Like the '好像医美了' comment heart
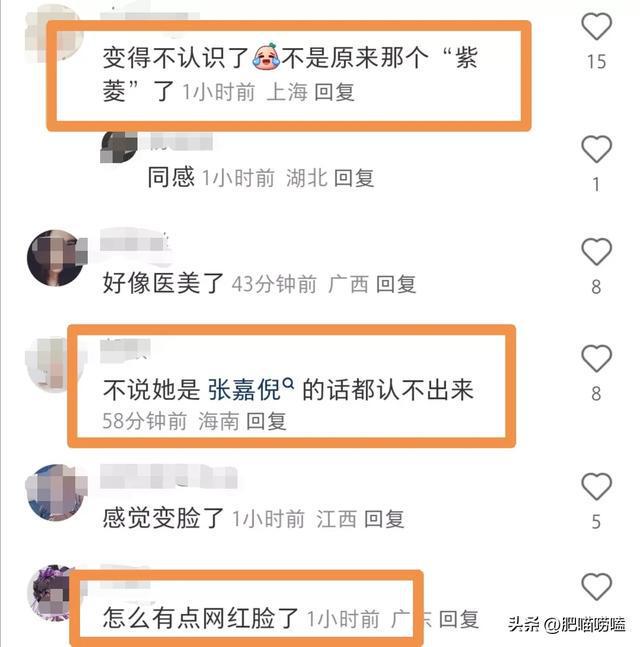The height and width of the screenshot is (647, 640). coord(596,252)
